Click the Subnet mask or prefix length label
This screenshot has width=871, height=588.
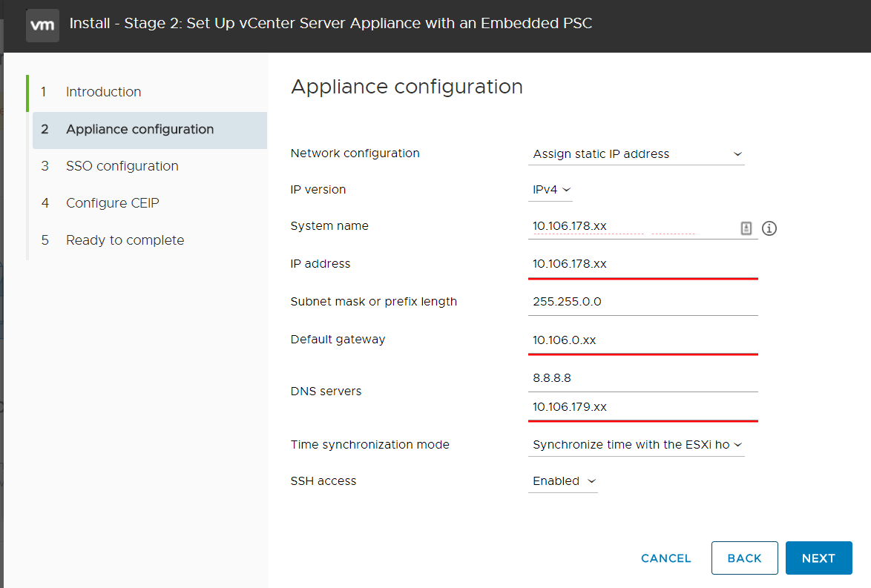pos(373,302)
